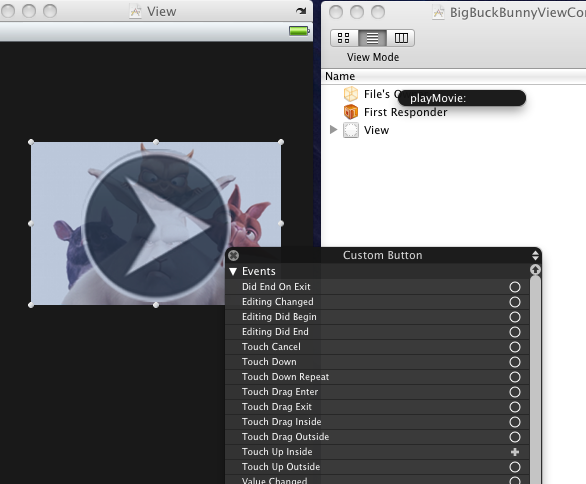Click the battery indicator in View window

[x=299, y=31]
